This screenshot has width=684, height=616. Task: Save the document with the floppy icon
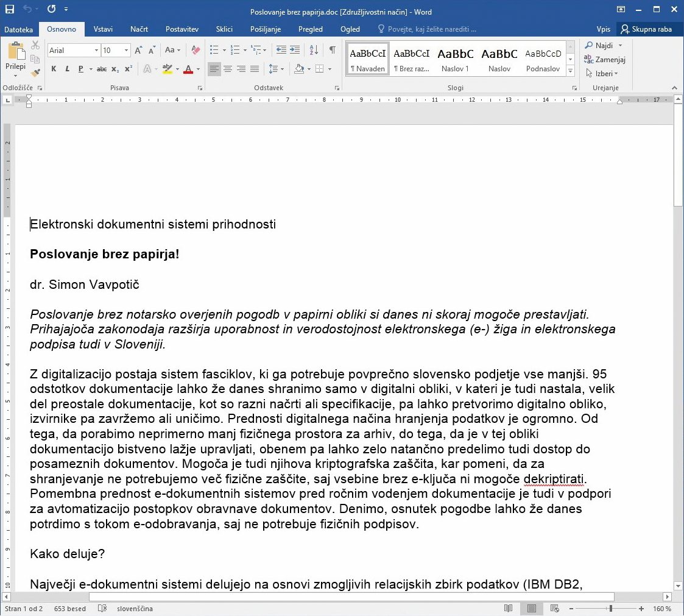[9, 9]
